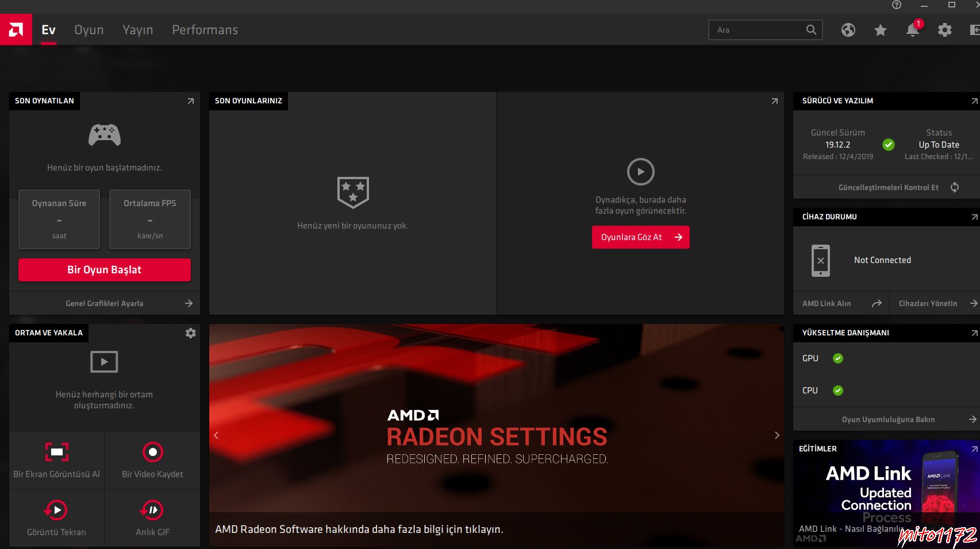Open Ortam ve Yakala settings gear
The image size is (980, 549).
pyautogui.click(x=191, y=333)
